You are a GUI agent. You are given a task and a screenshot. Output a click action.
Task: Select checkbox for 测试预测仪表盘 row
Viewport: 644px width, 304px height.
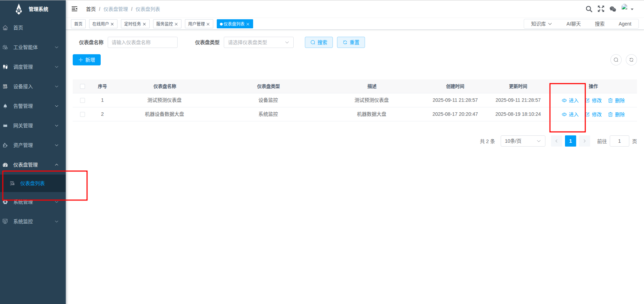[83, 100]
